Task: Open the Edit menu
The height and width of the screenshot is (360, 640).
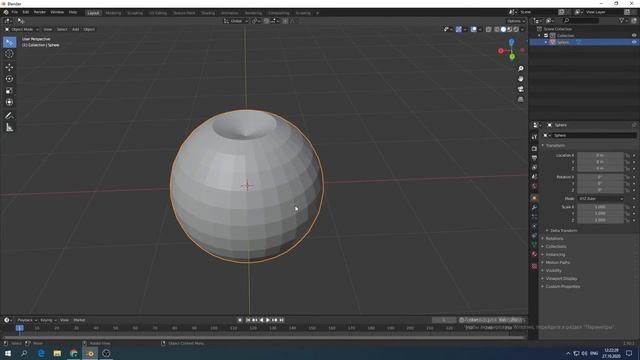Action: (x=26, y=12)
